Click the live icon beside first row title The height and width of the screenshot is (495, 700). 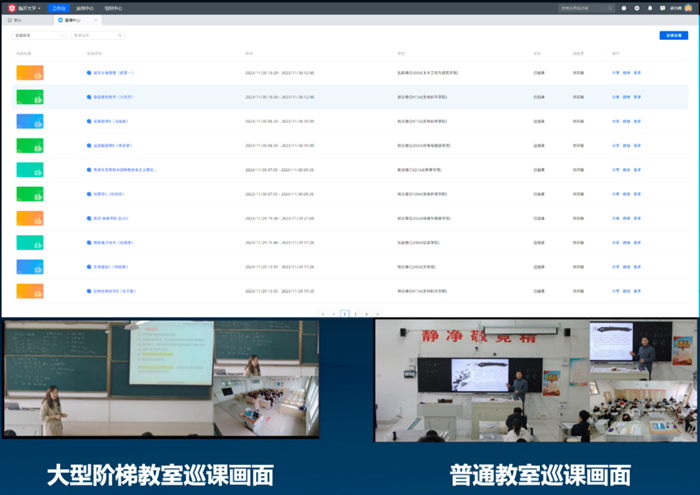point(89,73)
